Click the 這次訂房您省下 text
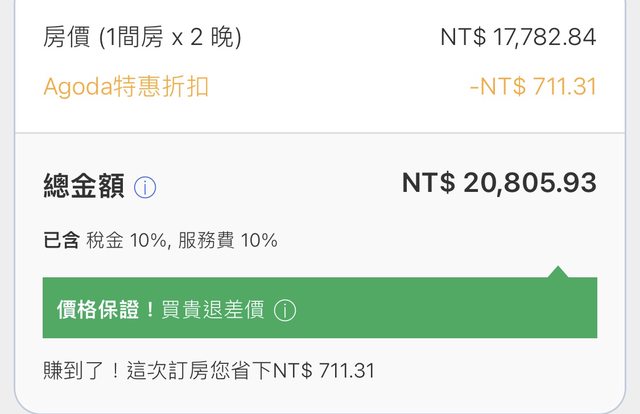Viewport: 640px width, 414px height. click(192, 371)
